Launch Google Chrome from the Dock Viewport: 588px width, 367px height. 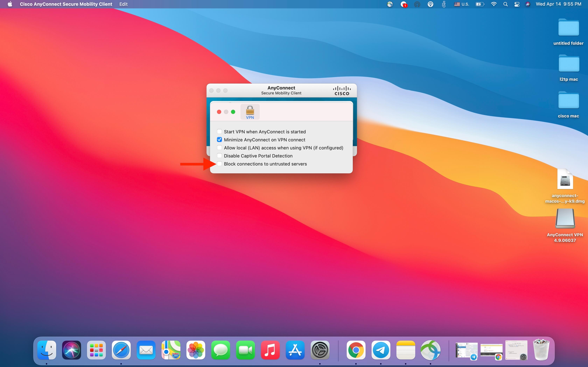(356, 350)
